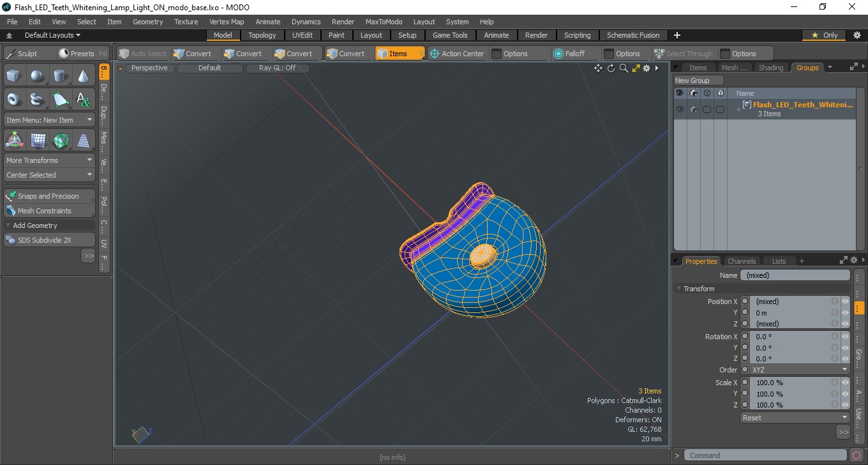The height and width of the screenshot is (465, 868).
Task: Select the Pen polygon tool
Action: (x=61, y=100)
